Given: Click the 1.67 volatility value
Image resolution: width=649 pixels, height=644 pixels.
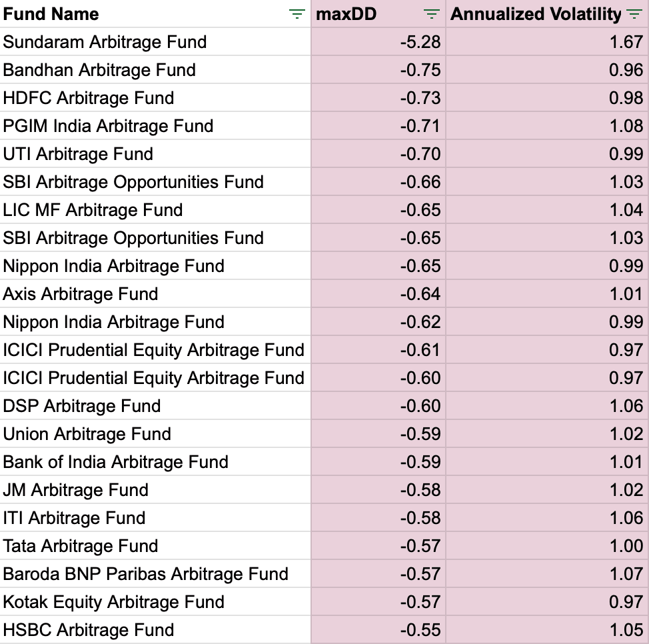Looking at the screenshot, I should (626, 42).
